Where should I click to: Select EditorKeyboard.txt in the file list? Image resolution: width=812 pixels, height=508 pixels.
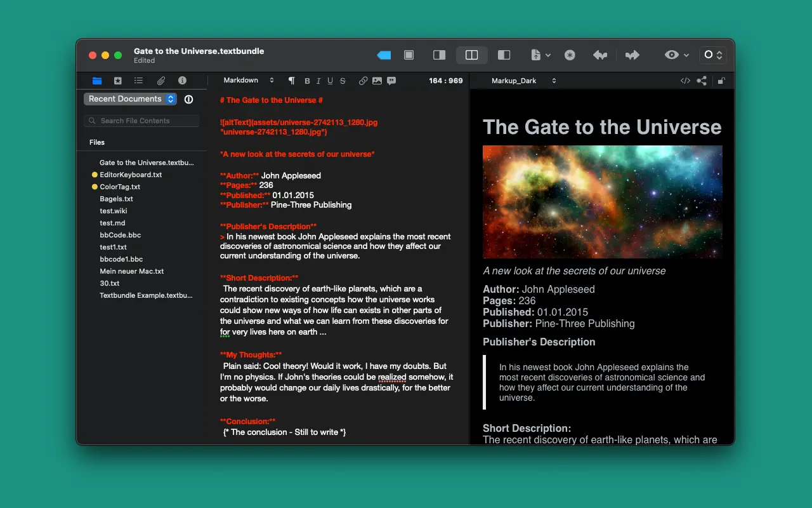pos(130,175)
